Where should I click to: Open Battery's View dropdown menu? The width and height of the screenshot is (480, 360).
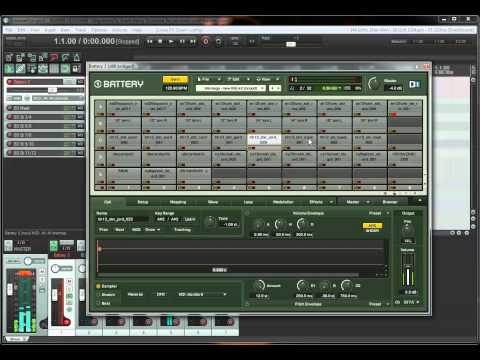point(268,79)
